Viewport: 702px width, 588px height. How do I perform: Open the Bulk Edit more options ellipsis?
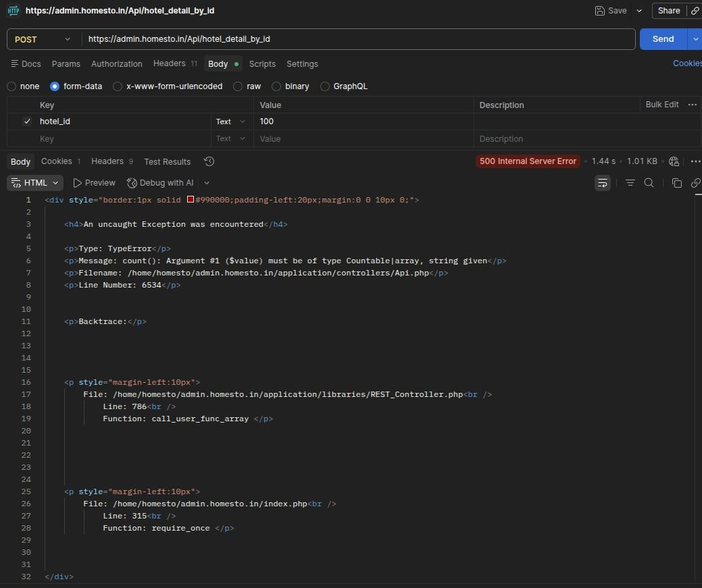pyautogui.click(x=692, y=105)
